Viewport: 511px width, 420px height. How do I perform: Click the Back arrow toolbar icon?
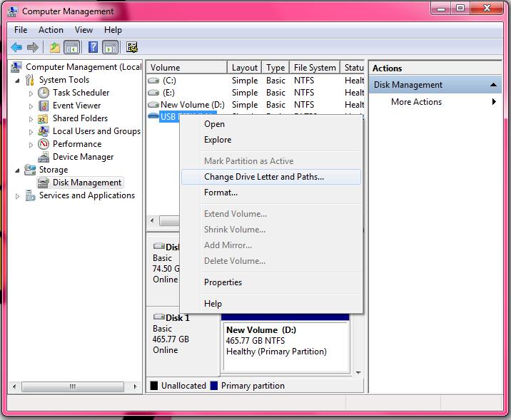coord(16,48)
